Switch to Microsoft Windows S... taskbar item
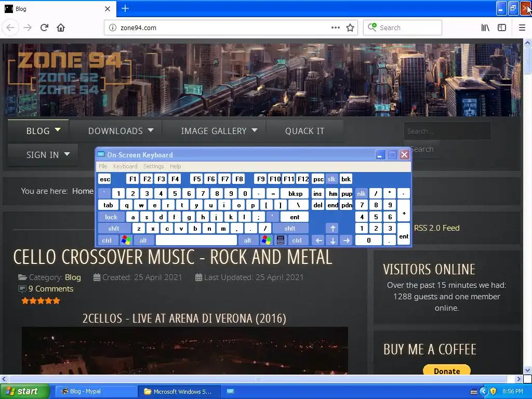The width and height of the screenshot is (532, 399). tap(179, 391)
